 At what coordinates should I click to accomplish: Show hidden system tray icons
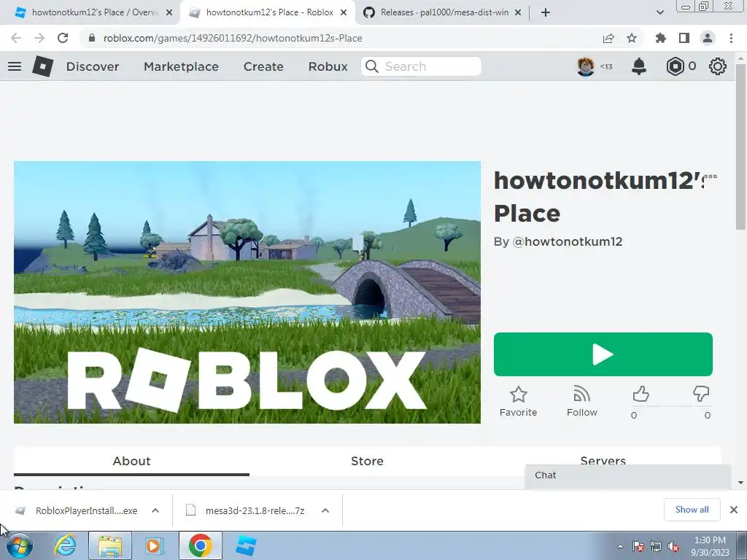coord(620,546)
